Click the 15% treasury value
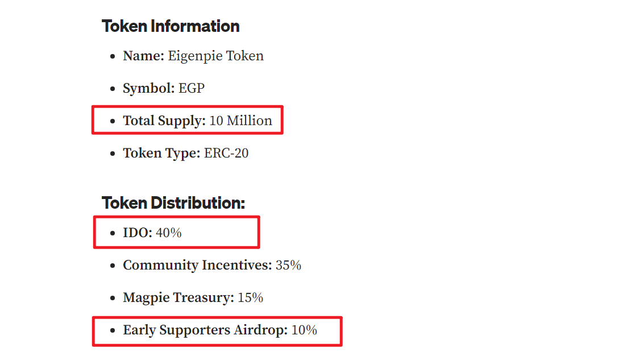Image resolution: width=644 pixels, height=352 pixels. click(251, 298)
